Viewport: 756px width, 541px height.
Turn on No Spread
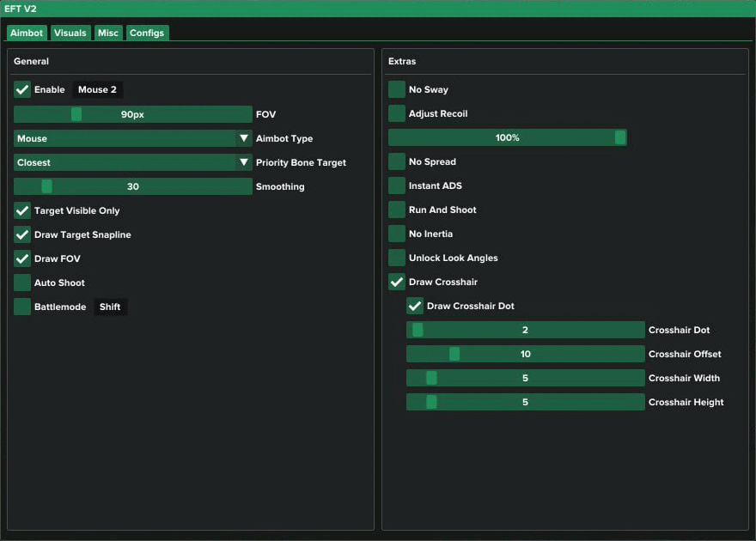point(397,161)
